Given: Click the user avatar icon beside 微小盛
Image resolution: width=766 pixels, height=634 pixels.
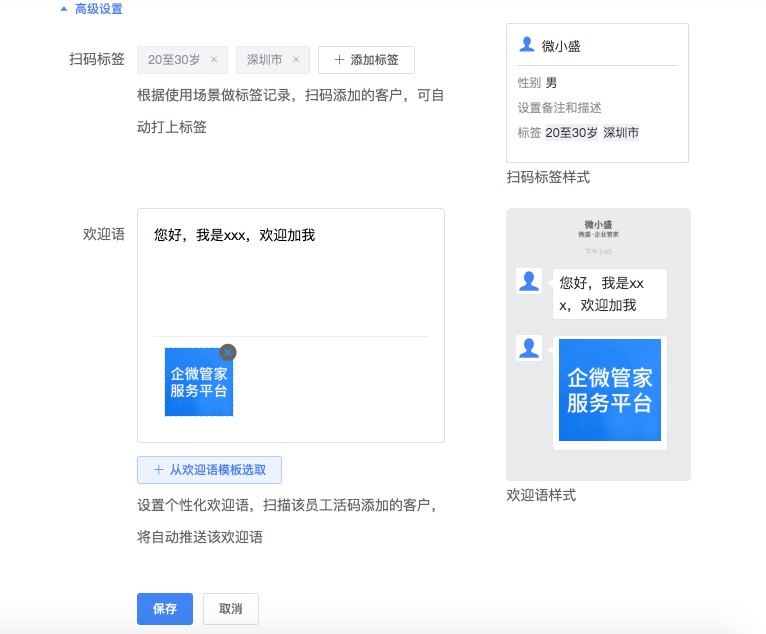Looking at the screenshot, I should tap(527, 44).
